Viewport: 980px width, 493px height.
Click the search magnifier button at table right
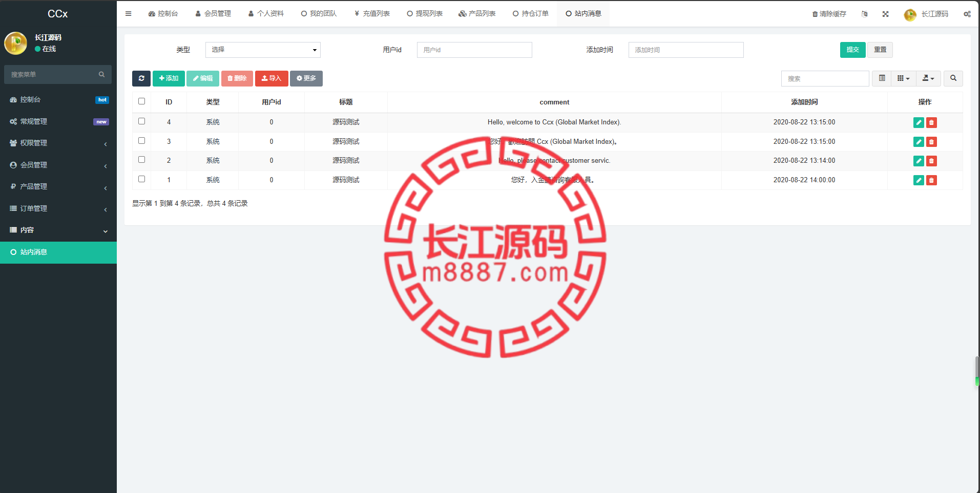pyautogui.click(x=953, y=78)
